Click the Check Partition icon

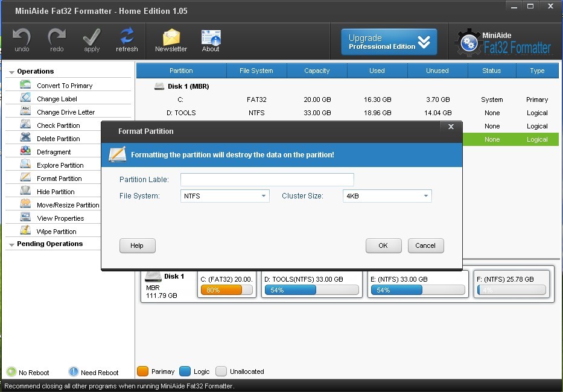pos(25,125)
